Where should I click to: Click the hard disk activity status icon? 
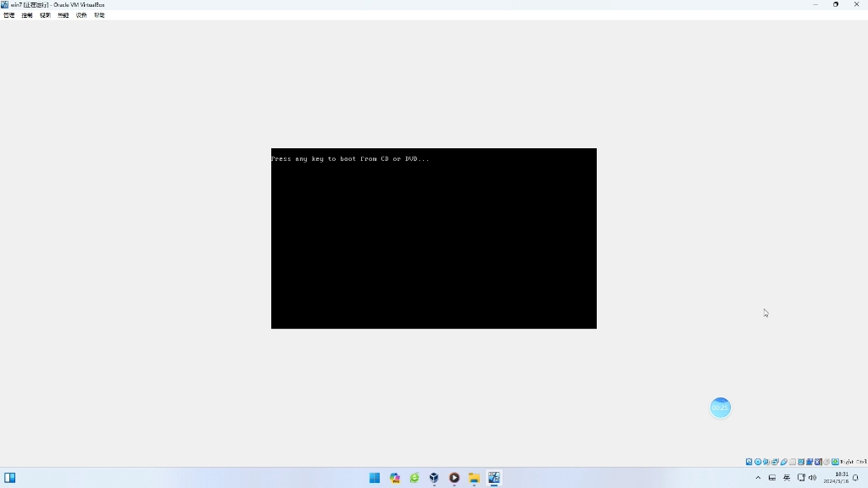click(x=749, y=462)
